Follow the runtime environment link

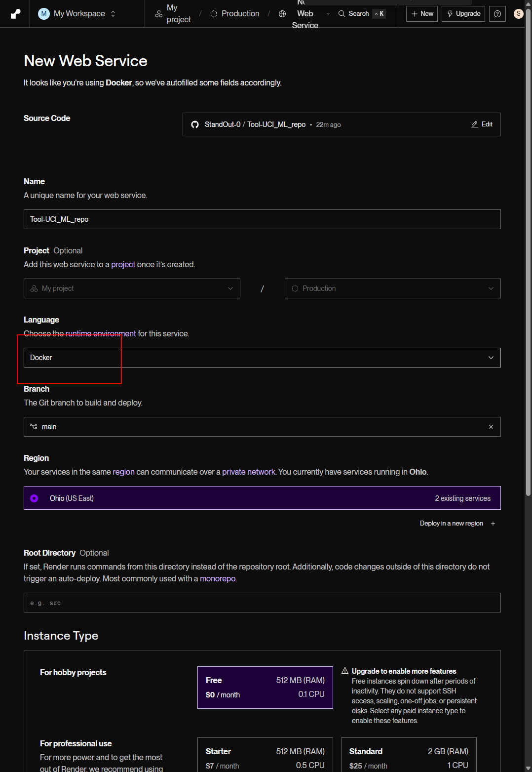pyautogui.click(x=101, y=333)
